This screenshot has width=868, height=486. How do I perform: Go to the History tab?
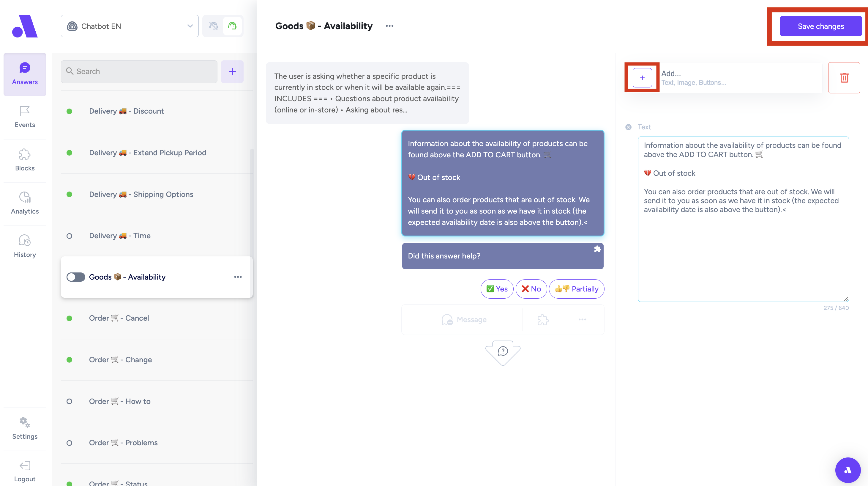(25, 246)
